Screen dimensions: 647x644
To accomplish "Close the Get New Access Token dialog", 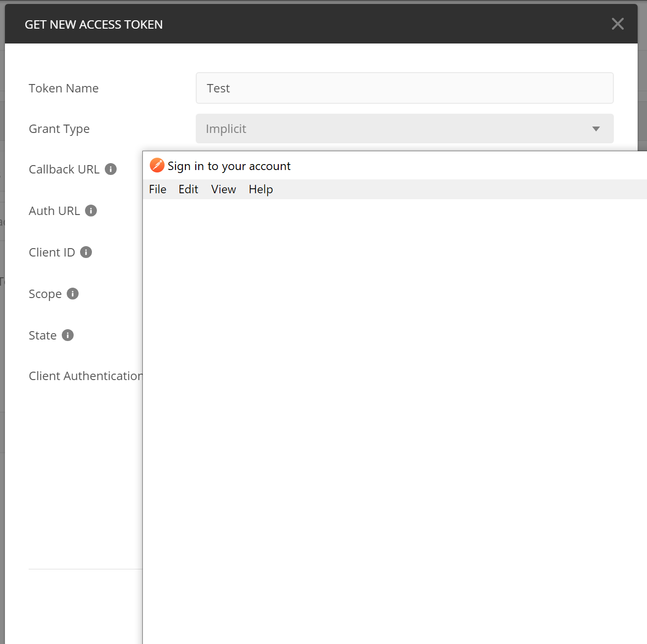I will [x=617, y=24].
